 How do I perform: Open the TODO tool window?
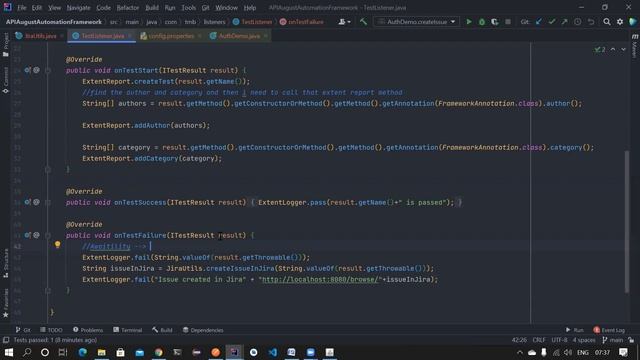click(x=51, y=330)
